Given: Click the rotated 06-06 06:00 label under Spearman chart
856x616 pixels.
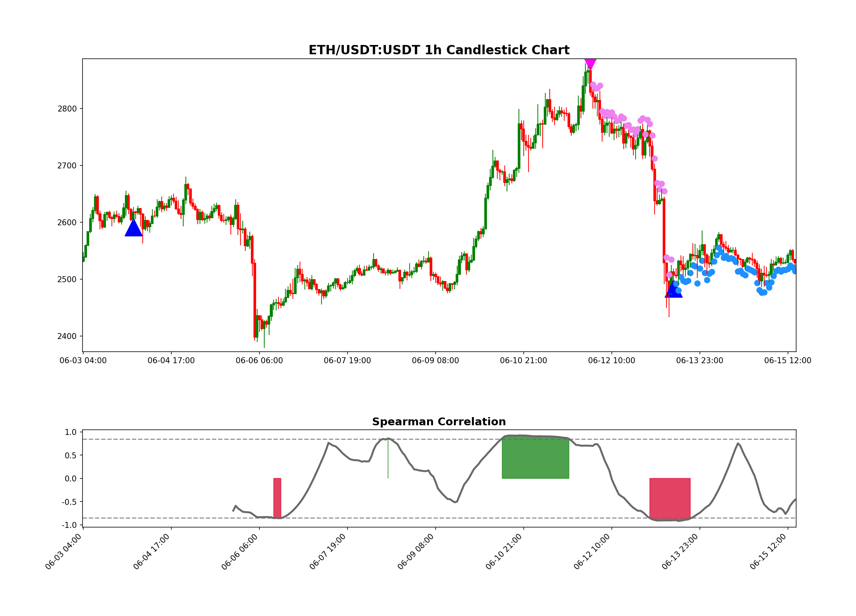Looking at the screenshot, I should click(240, 552).
